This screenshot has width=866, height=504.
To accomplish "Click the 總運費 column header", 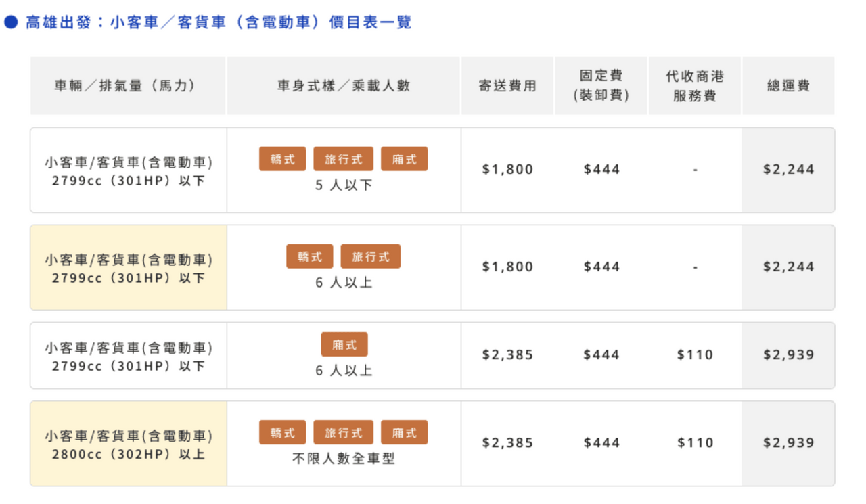I will coord(789,86).
